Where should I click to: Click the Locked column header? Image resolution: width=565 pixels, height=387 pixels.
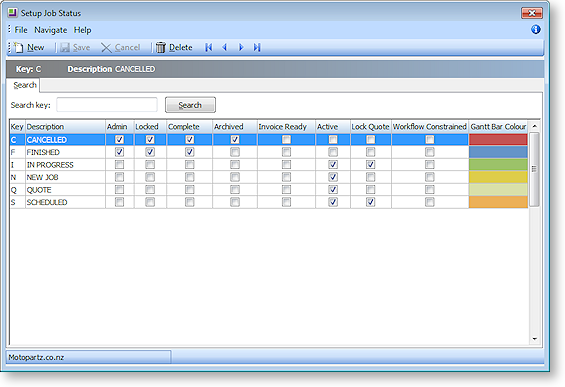tap(150, 127)
